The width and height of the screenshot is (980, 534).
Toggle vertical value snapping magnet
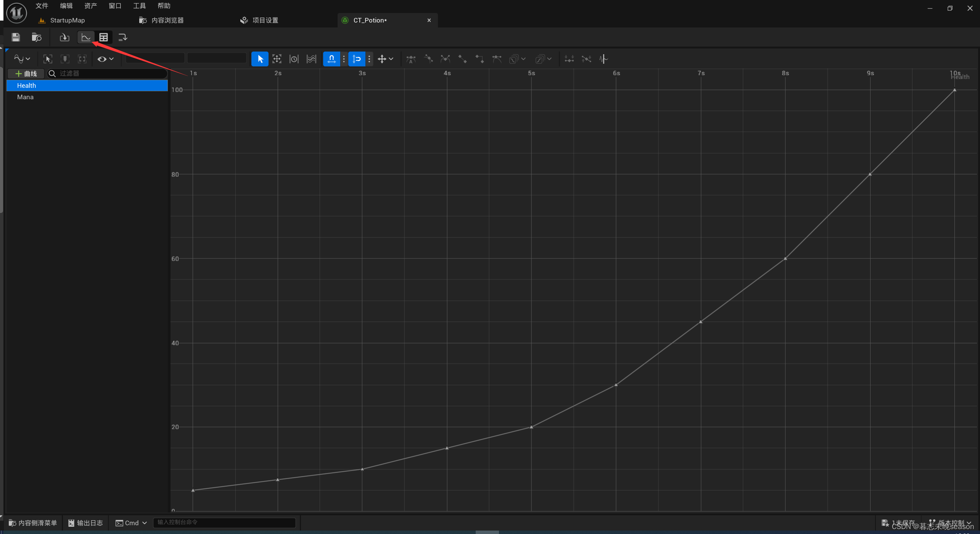click(x=357, y=59)
